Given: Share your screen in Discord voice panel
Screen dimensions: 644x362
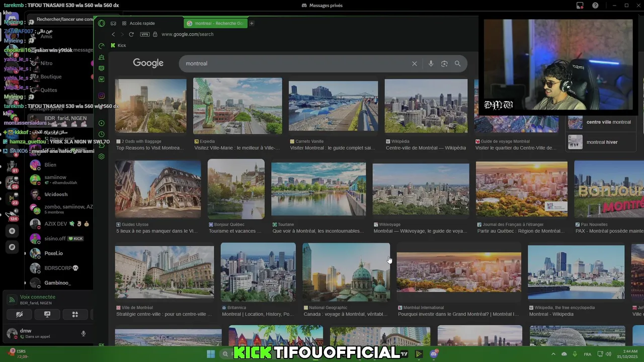Looking at the screenshot, I should click(47, 315).
